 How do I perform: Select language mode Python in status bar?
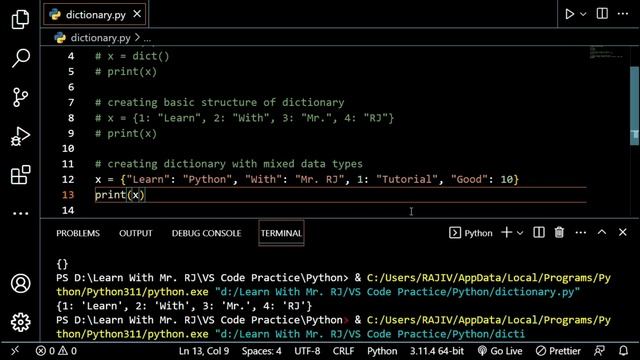(x=382, y=351)
